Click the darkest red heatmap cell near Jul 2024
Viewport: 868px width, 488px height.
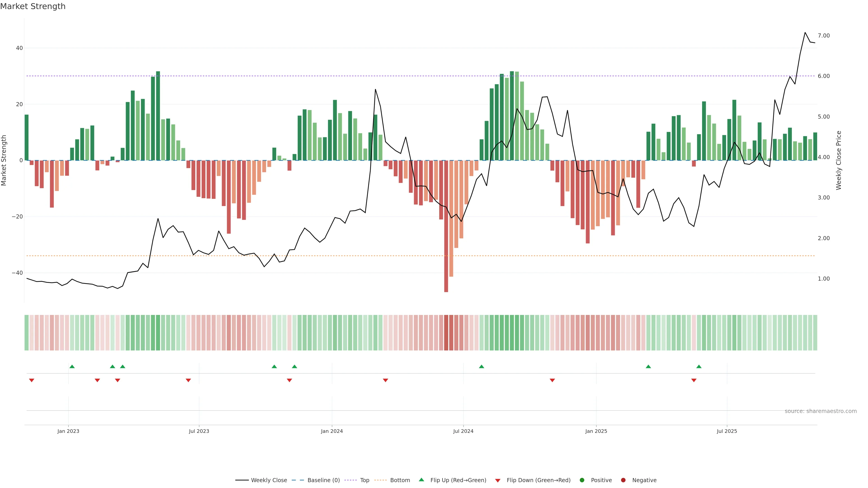tap(446, 332)
